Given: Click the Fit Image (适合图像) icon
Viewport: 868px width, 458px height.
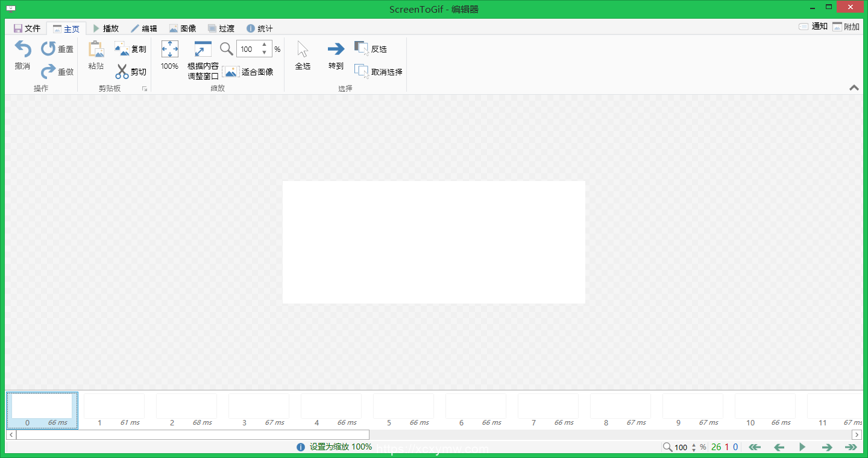Looking at the screenshot, I should [231, 71].
